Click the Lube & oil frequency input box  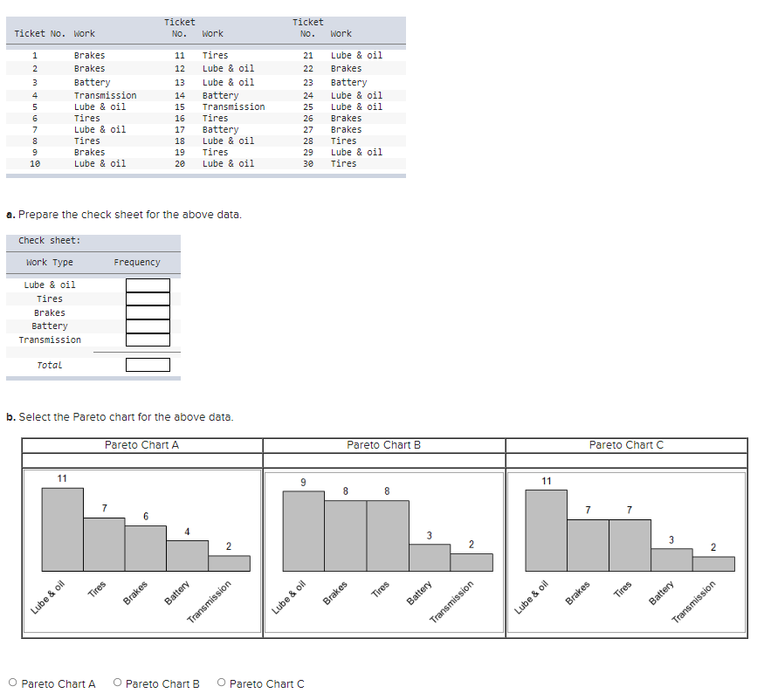(148, 285)
